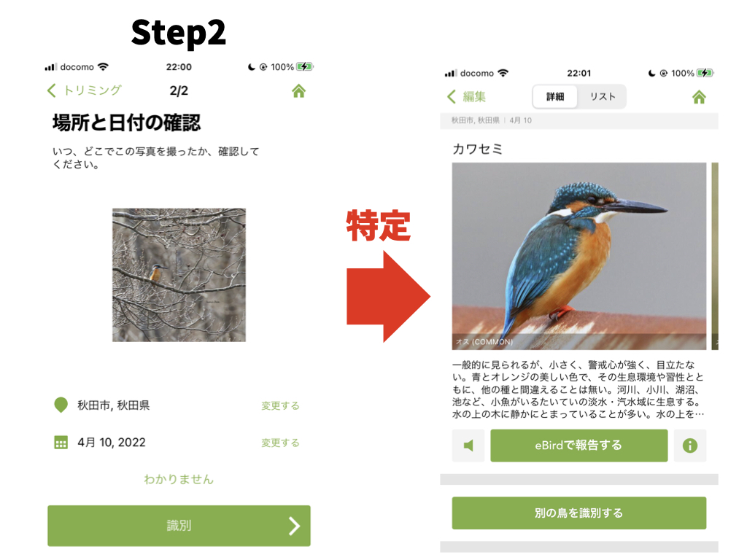The image size is (747, 560).
Task: Tap the home icon on the left phone
Action: click(x=298, y=90)
